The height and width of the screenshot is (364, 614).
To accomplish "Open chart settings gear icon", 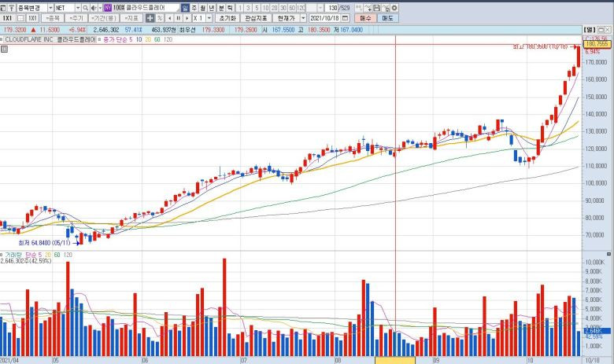I will (x=394, y=8).
